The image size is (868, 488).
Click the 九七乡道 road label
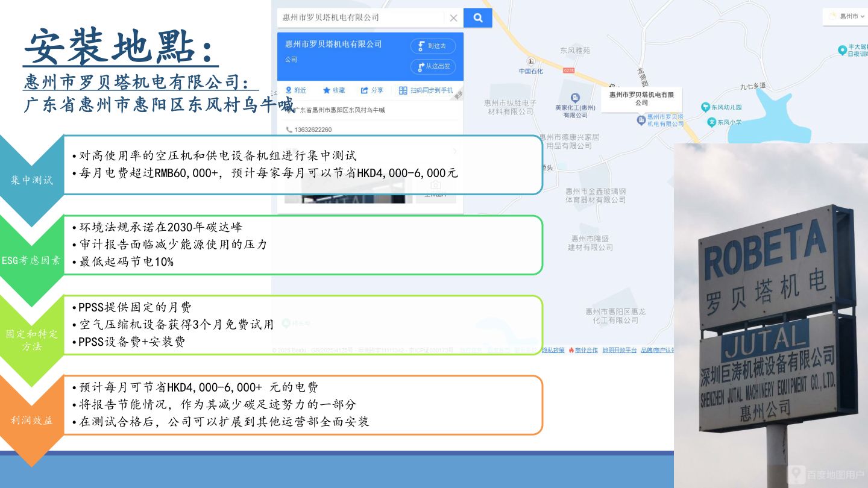(x=753, y=86)
